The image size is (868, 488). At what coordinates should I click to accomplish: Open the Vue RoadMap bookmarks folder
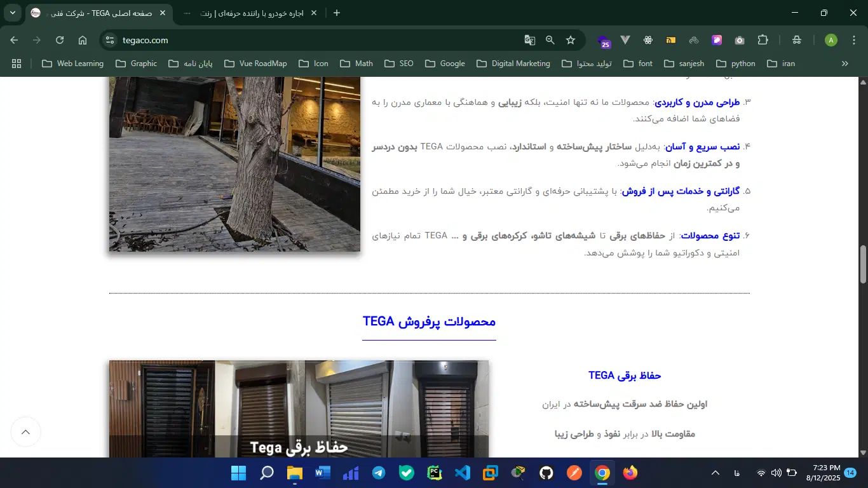pos(256,64)
